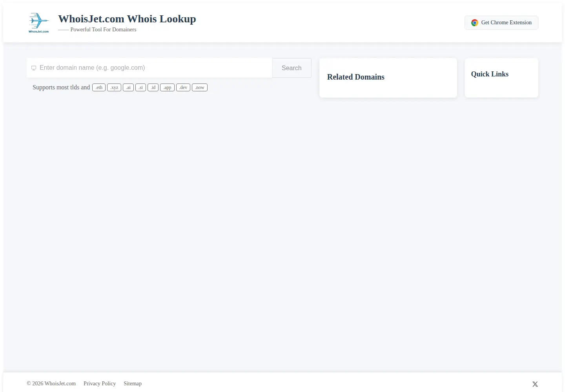Viewport: 565px width, 392px height.
Task: Select the .eth TLD tag
Action: 99,87
